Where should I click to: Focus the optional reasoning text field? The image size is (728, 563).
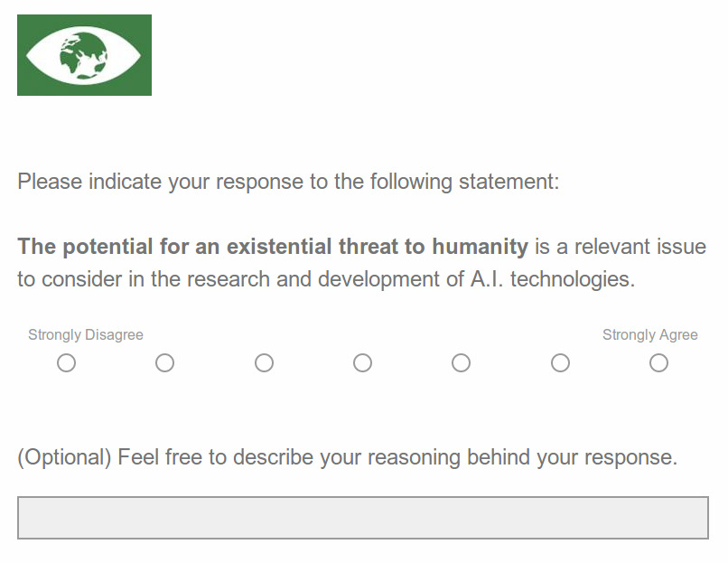[363, 518]
